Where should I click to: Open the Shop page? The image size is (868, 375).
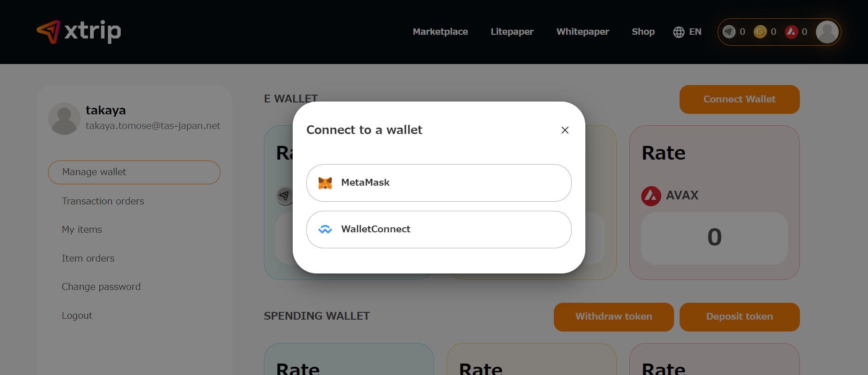click(643, 32)
